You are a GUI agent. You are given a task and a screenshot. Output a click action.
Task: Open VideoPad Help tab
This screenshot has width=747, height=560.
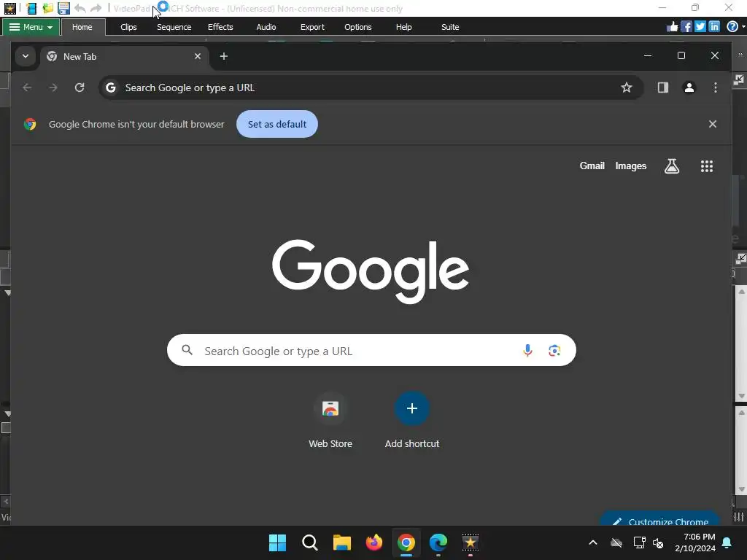[x=403, y=27]
